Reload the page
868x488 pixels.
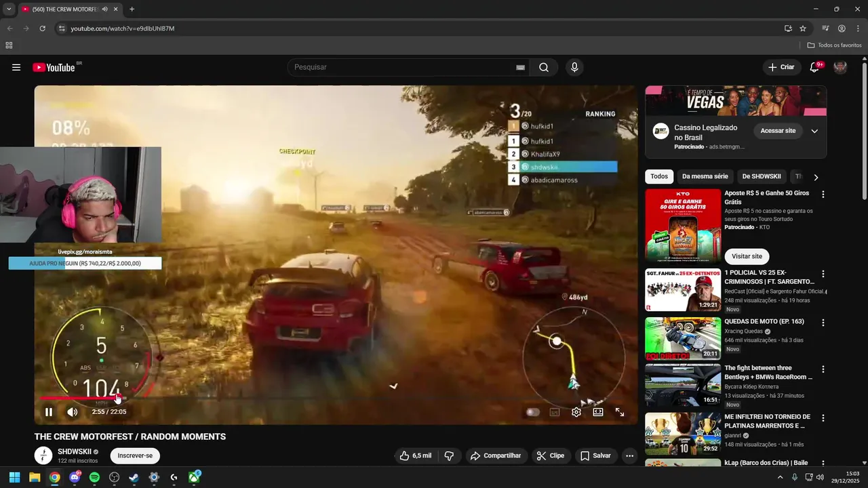click(x=42, y=28)
